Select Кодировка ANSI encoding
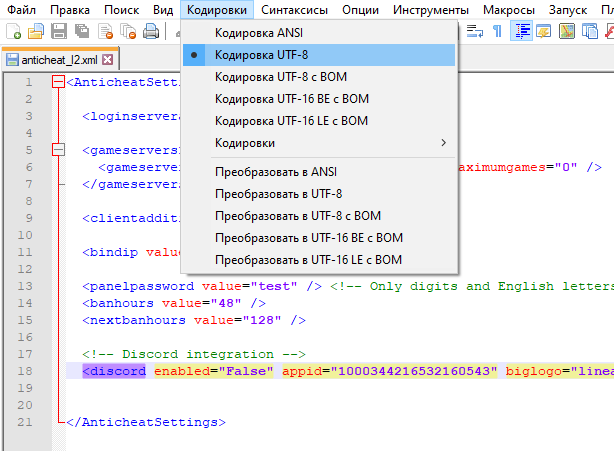 319,33
